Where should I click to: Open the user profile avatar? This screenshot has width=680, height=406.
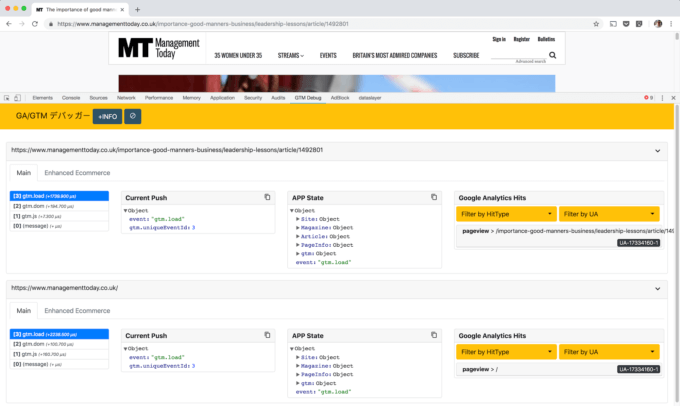[658, 24]
